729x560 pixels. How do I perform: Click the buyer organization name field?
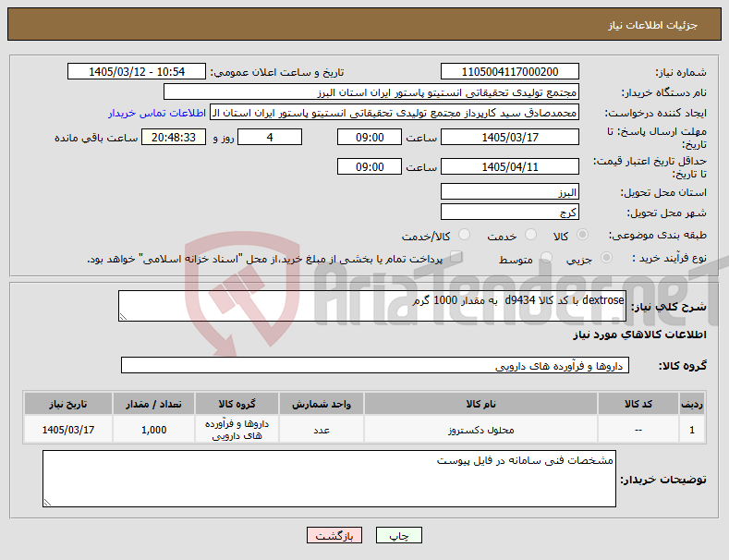tap(371, 92)
